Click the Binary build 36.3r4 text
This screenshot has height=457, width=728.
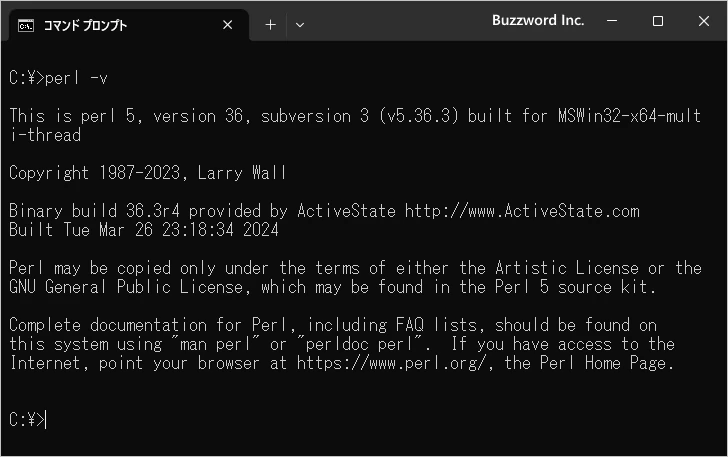coord(94,211)
